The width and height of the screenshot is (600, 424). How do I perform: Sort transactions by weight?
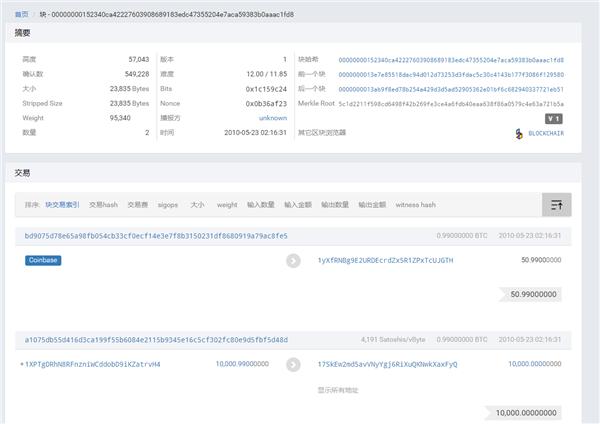227,205
